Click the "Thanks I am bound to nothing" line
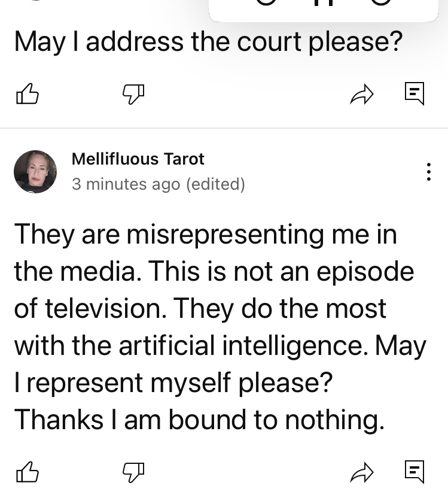 coord(199,420)
